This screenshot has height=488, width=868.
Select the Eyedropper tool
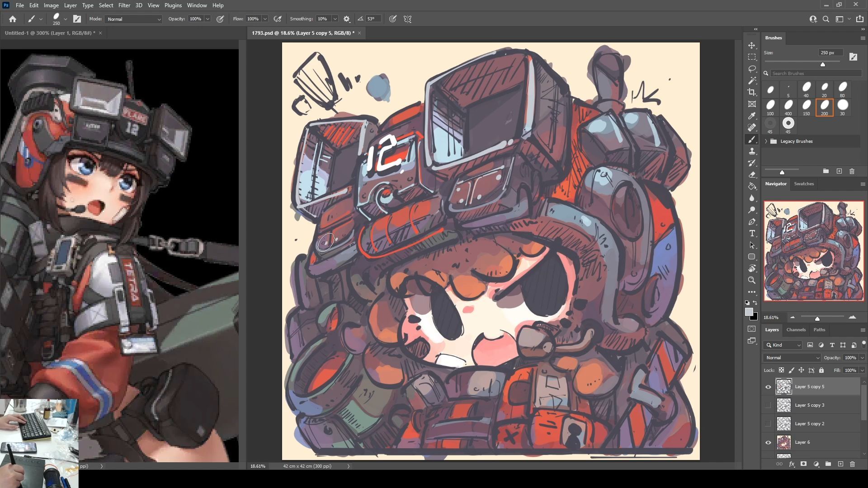(x=752, y=116)
